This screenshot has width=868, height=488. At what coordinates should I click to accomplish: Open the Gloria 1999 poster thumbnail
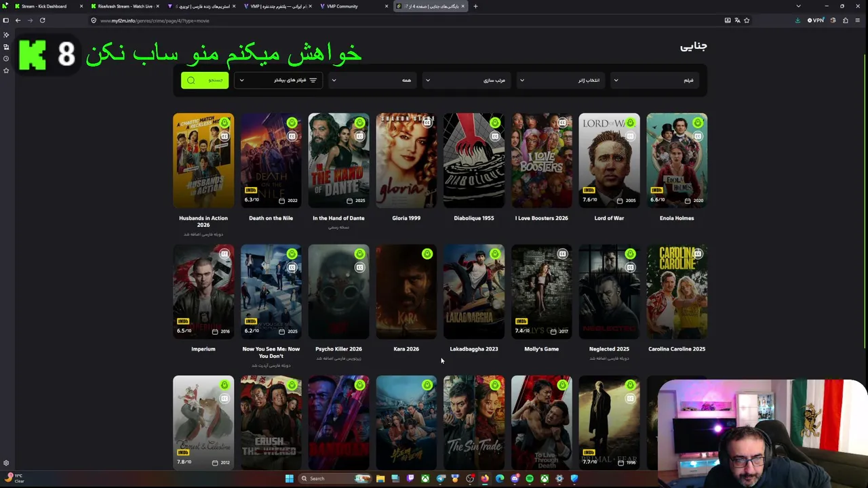coord(406,160)
